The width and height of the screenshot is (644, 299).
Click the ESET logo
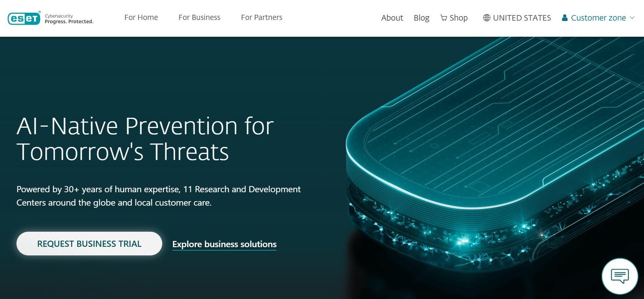pyautogui.click(x=24, y=18)
